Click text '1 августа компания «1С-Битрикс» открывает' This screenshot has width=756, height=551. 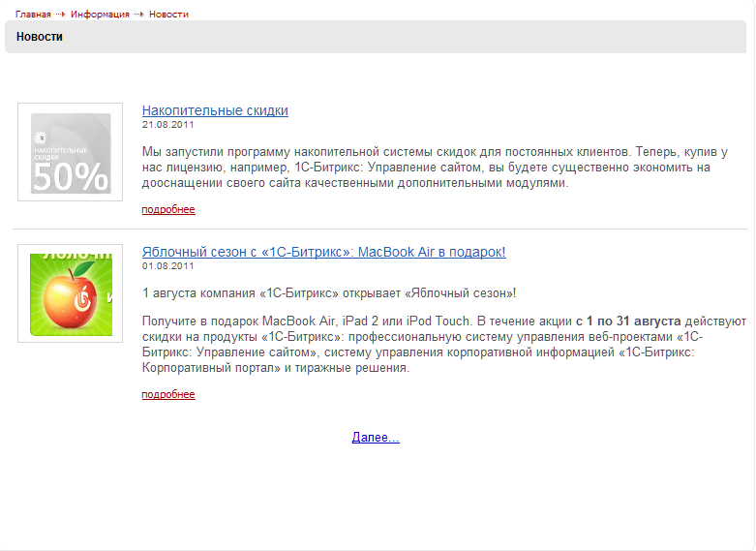[x=271, y=292]
